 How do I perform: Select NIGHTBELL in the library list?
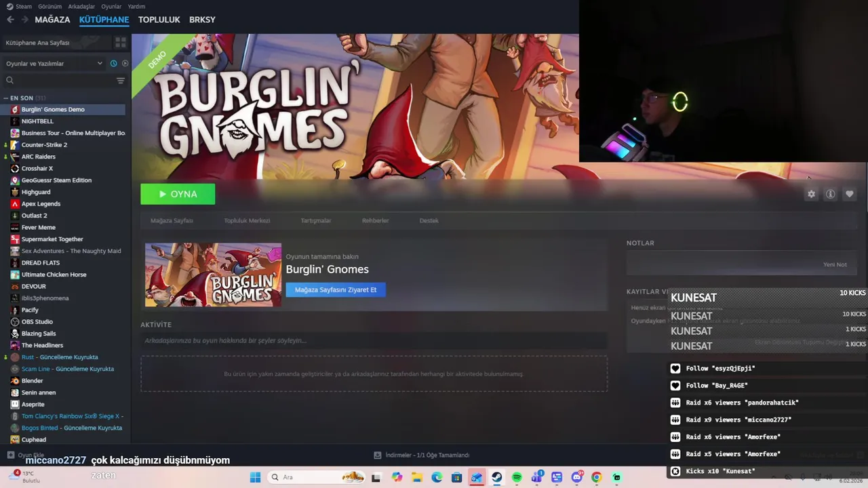[37, 121]
